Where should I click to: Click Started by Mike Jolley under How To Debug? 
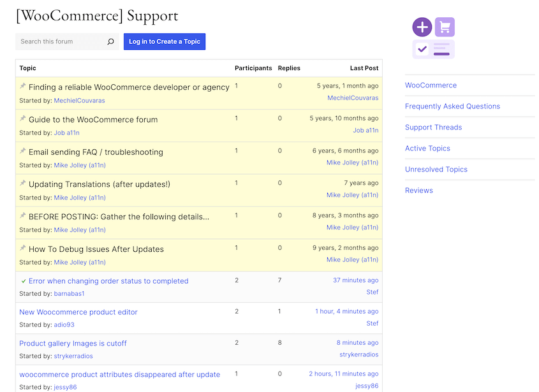[x=80, y=262]
